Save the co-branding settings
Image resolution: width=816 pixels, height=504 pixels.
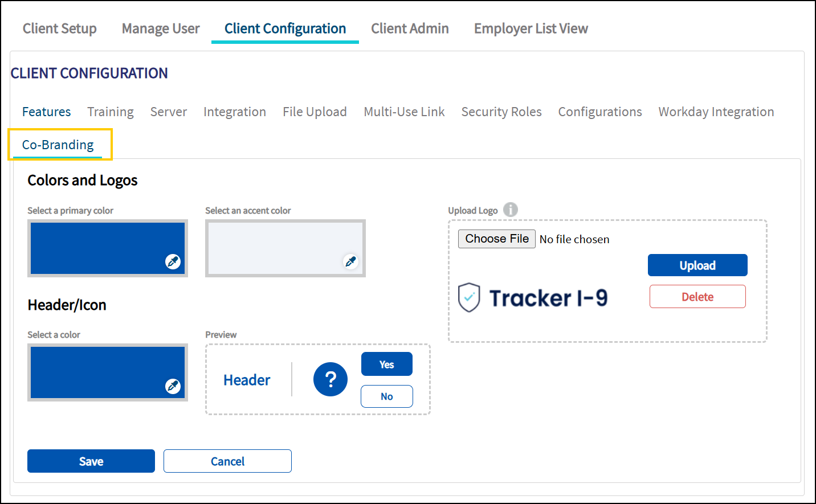(x=91, y=461)
